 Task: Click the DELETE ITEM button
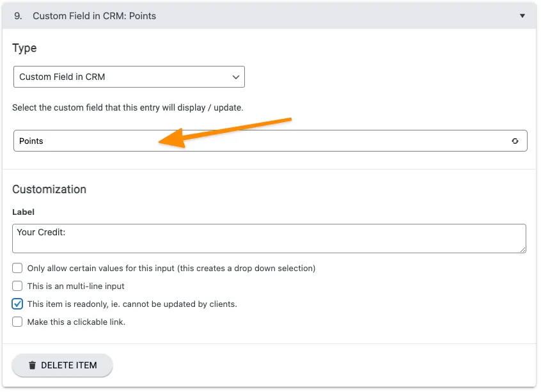tap(62, 365)
